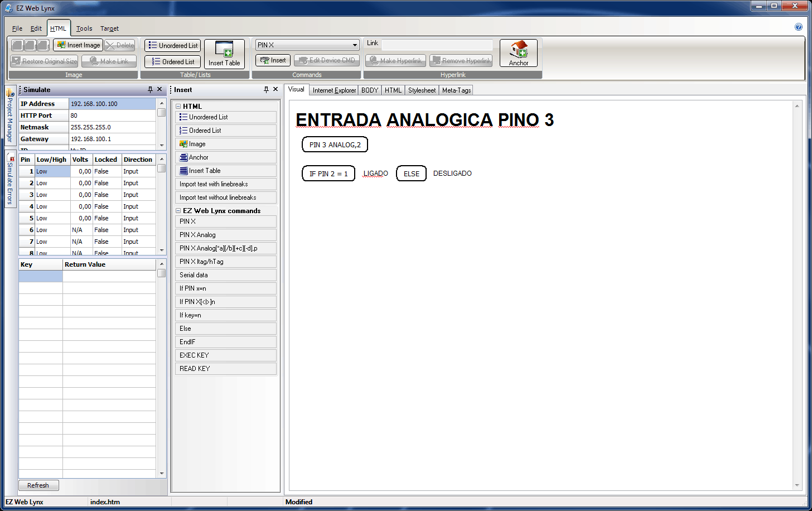
Task: Pin the Simulate panel
Action: point(150,90)
